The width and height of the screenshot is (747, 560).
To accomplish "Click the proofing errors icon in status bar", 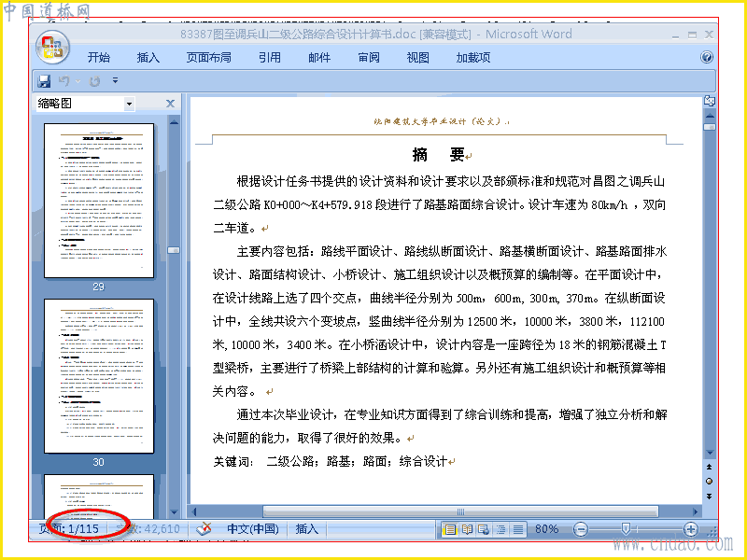I will pyautogui.click(x=204, y=528).
